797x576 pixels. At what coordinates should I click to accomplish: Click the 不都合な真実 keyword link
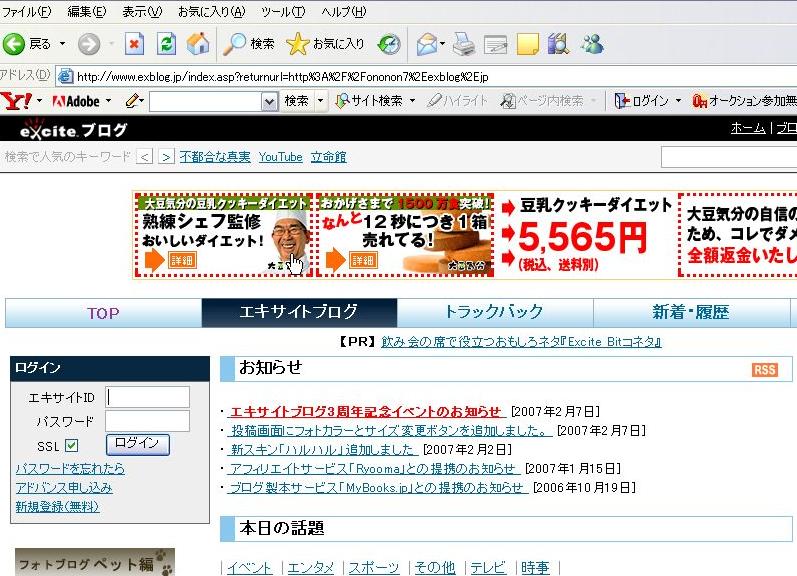click(214, 157)
